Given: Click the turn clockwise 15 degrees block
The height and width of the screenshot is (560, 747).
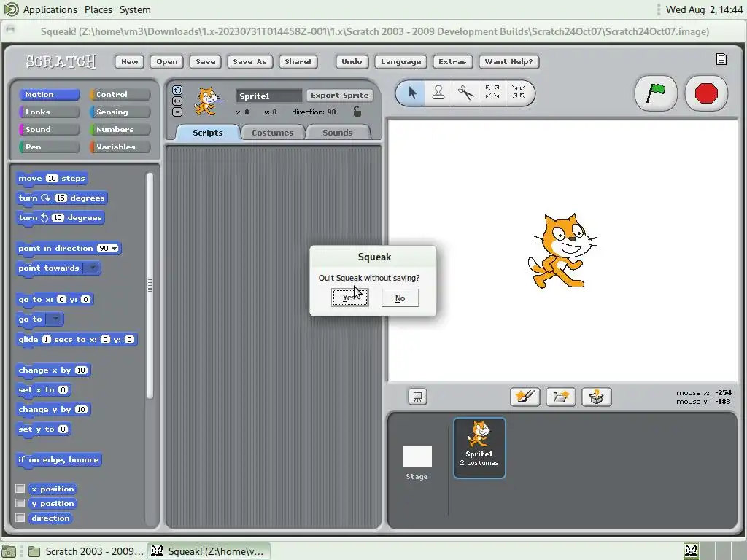Looking at the screenshot, I should 61,198.
